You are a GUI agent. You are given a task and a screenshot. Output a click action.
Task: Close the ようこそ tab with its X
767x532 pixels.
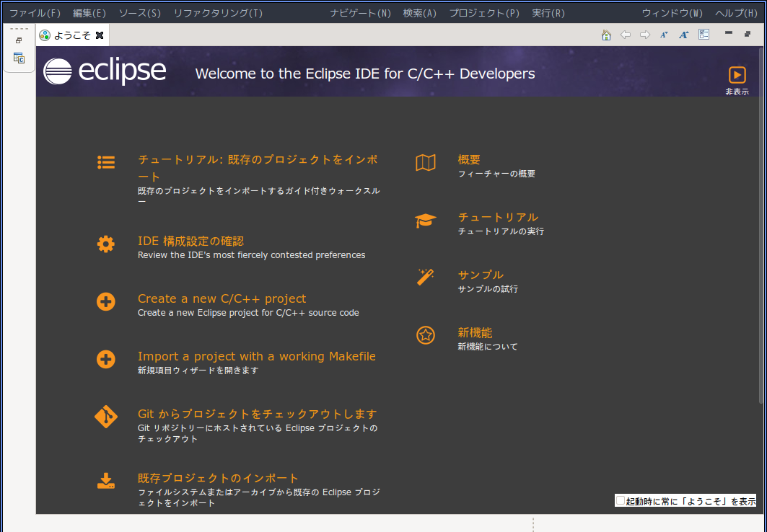(x=100, y=35)
